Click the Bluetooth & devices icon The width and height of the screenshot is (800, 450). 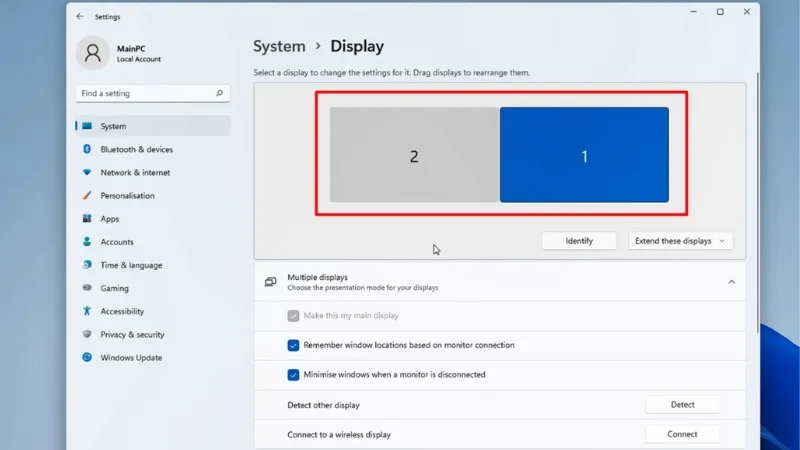click(x=87, y=150)
